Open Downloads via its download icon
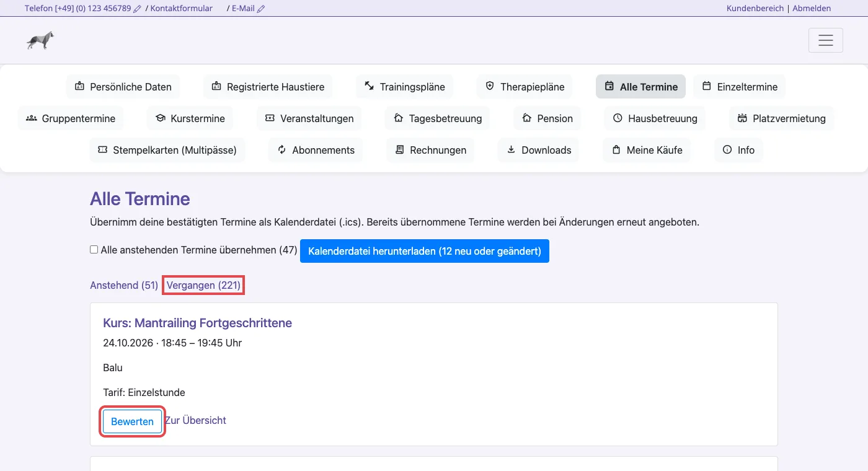Viewport: 868px width, 471px height. (x=511, y=149)
